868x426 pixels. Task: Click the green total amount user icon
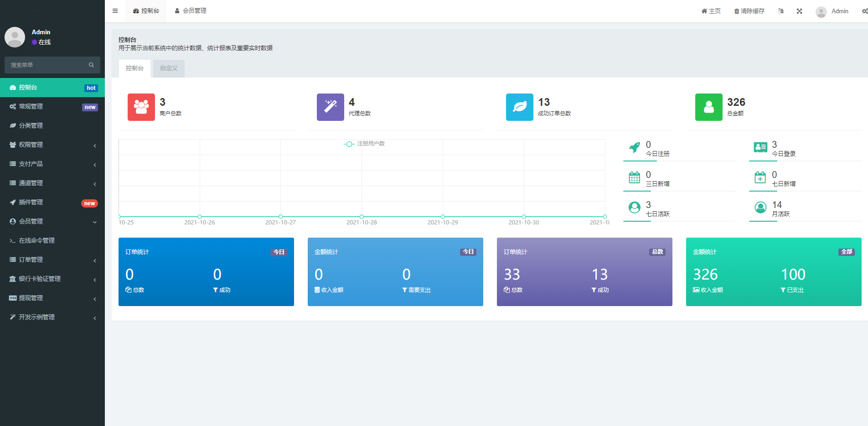(708, 107)
